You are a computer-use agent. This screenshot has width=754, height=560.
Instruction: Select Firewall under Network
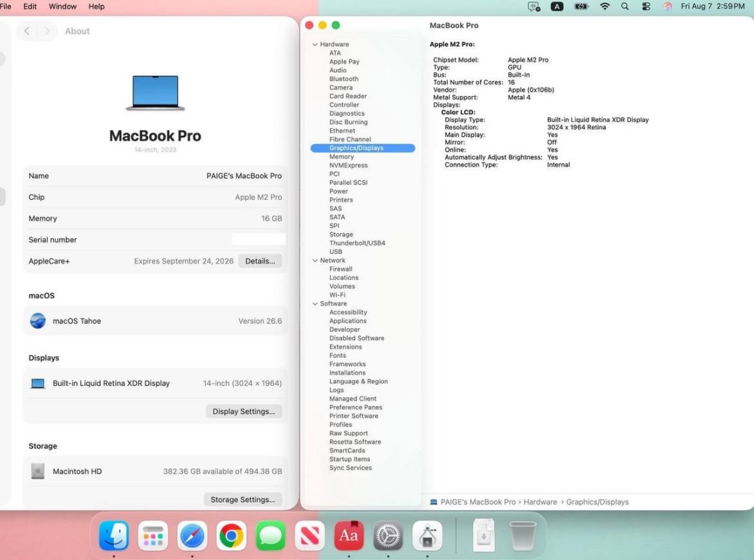pos(340,269)
